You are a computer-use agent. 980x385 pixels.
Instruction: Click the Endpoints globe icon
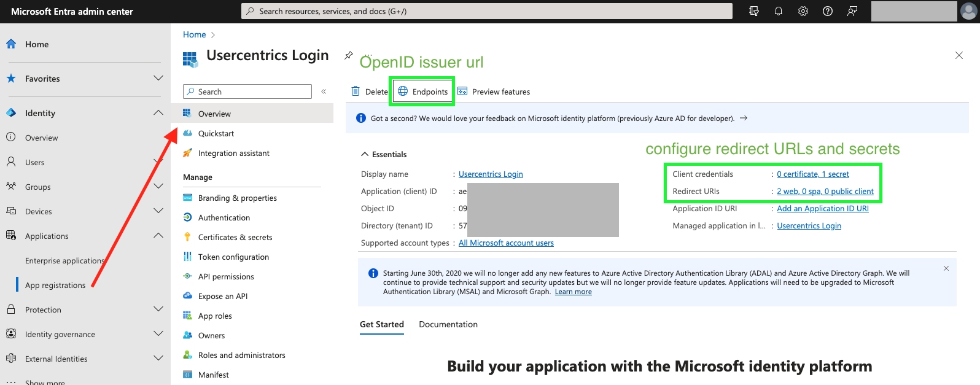(x=403, y=91)
